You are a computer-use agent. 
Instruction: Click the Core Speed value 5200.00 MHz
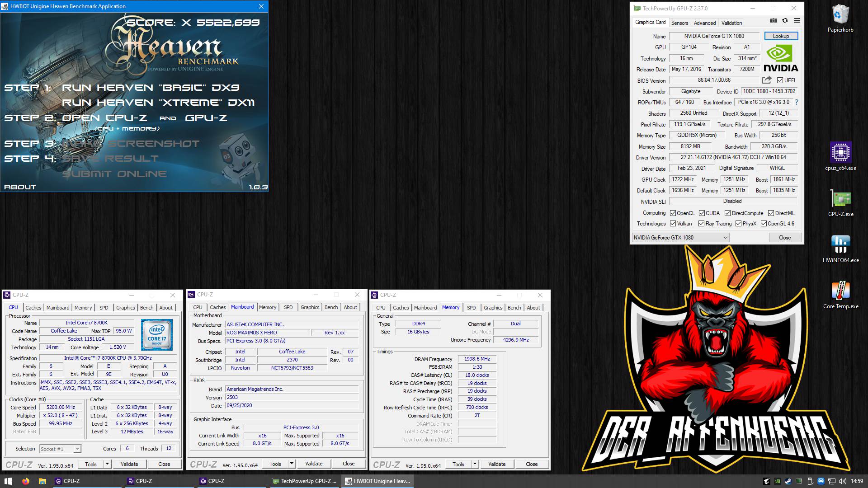(x=61, y=407)
